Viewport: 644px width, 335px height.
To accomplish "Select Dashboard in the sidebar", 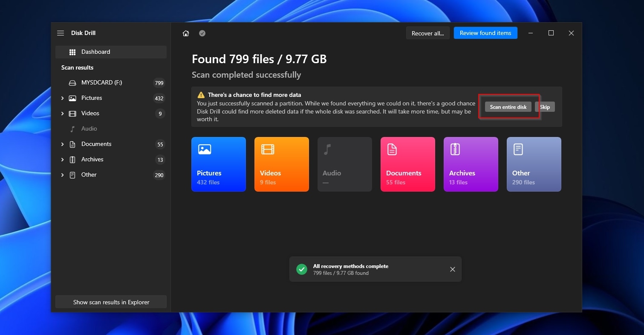I will pyautogui.click(x=111, y=52).
